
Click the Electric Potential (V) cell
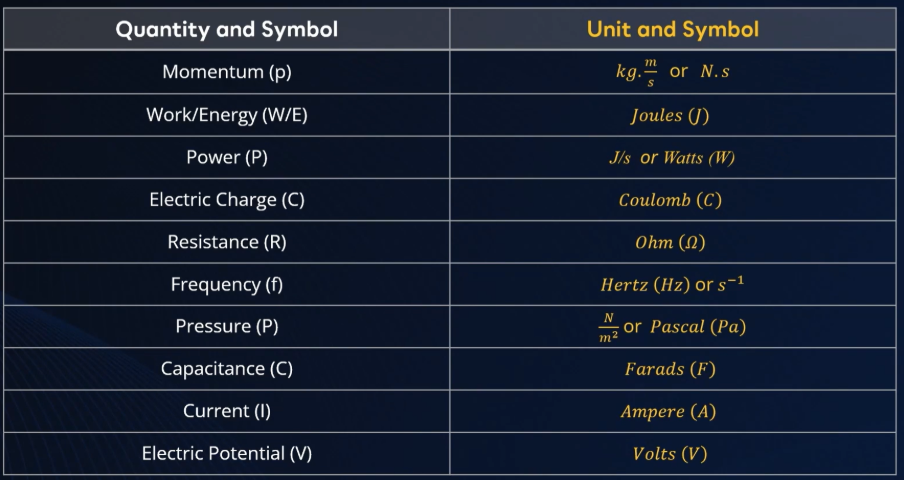tap(227, 453)
